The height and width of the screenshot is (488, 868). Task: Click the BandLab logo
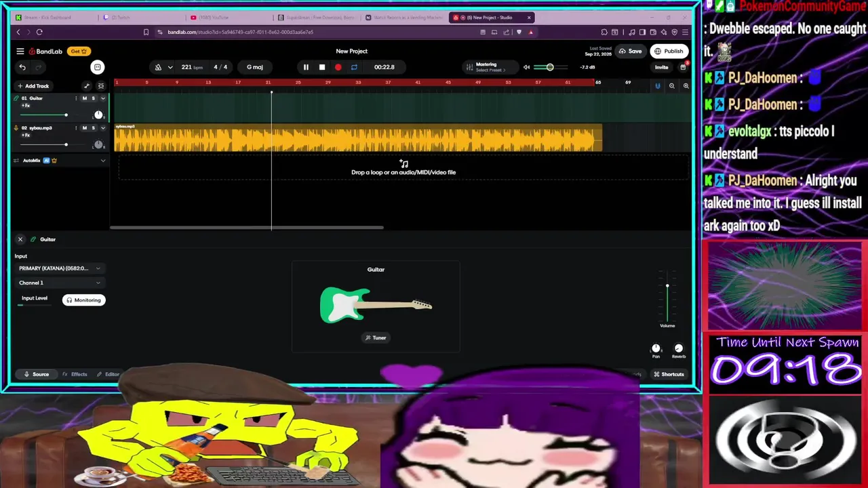[46, 52]
